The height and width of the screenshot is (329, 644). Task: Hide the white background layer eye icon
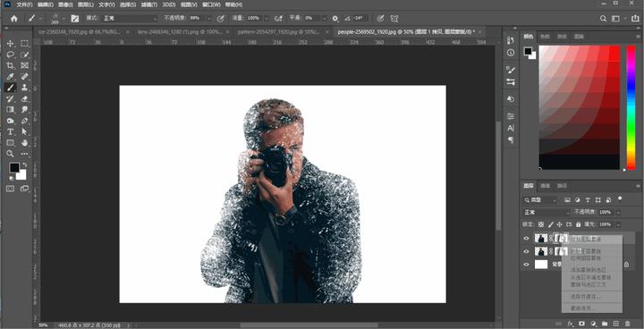527,265
